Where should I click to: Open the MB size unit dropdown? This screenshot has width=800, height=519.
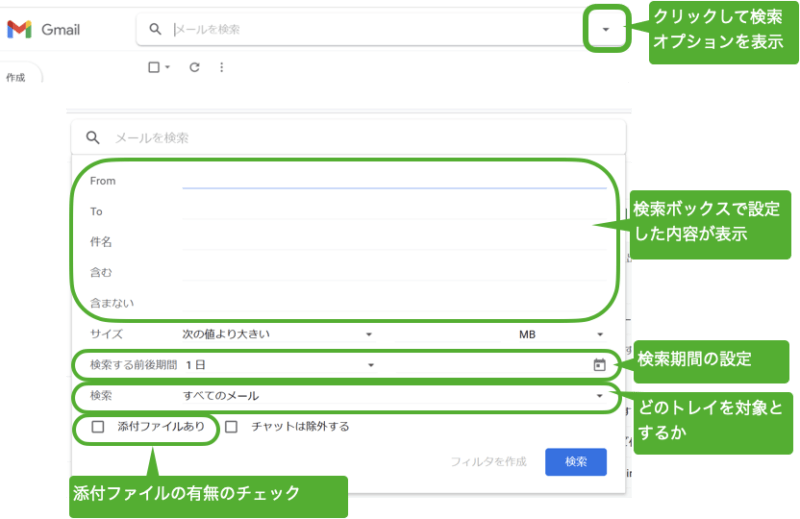pos(560,334)
